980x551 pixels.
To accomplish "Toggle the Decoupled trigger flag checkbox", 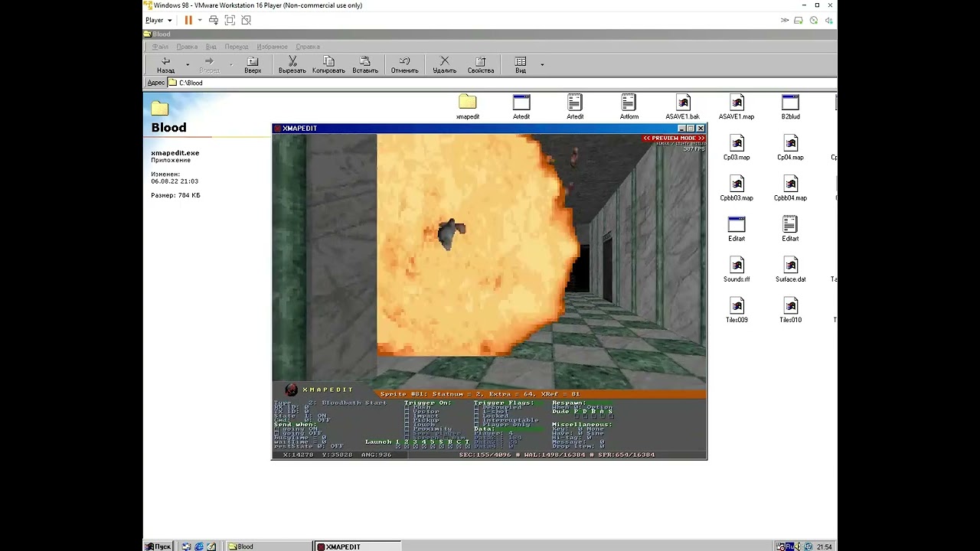I will coord(476,407).
